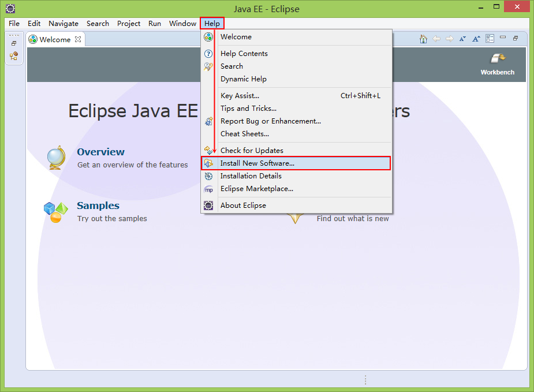Click the Navigate back arrow icon

point(436,39)
